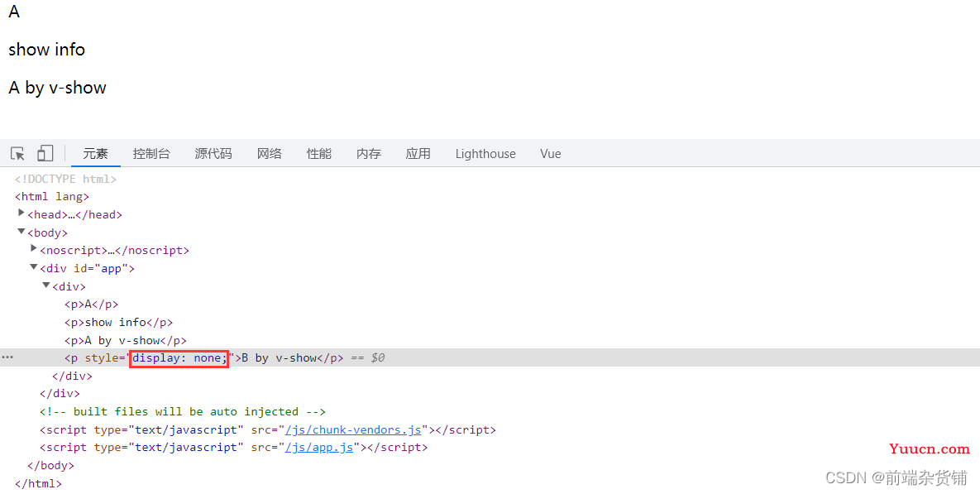This screenshot has width=980, height=494.
Task: Collapse the div id="app" node
Action: click(x=34, y=267)
